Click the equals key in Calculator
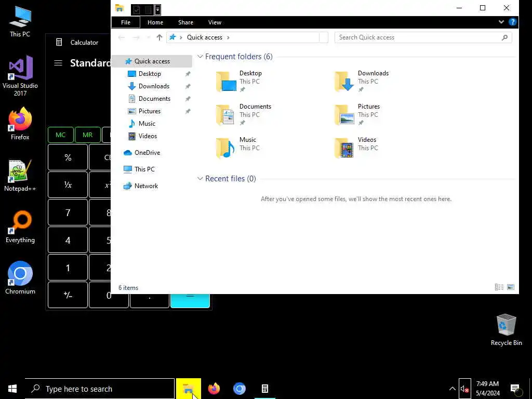This screenshot has width=532, height=399. point(190,301)
